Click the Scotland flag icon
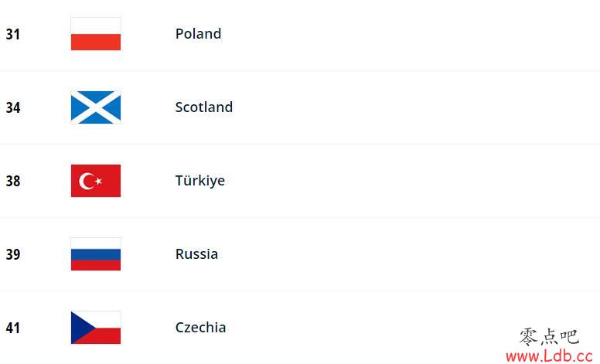The height and width of the screenshot is (364, 600). 96,107
